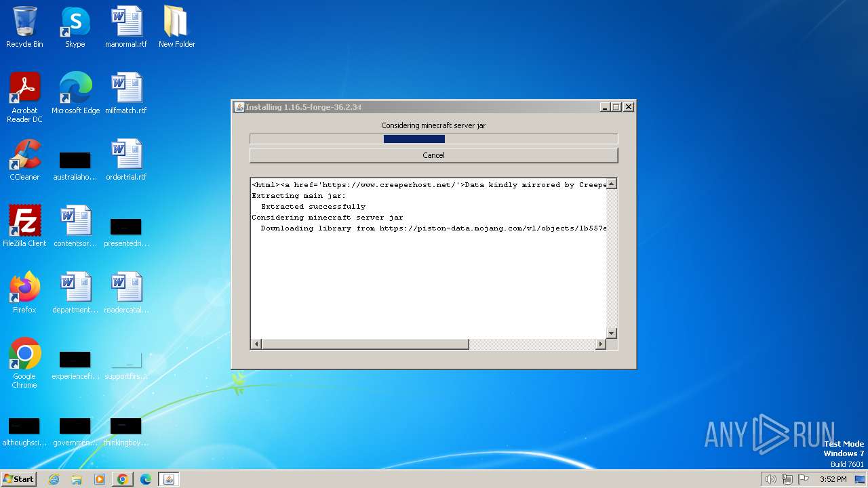This screenshot has width=868, height=488.
Task: Select the 'Downloading library from' log line
Action: [x=433, y=228]
